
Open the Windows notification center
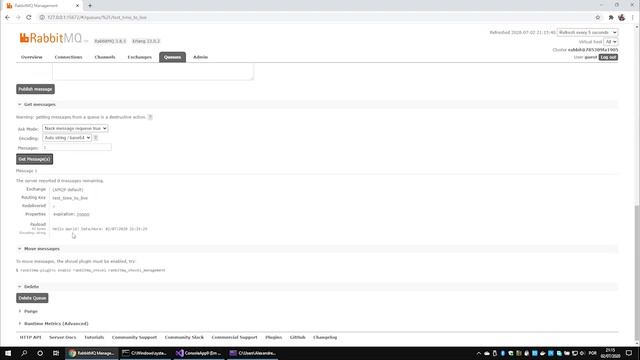tap(629, 353)
